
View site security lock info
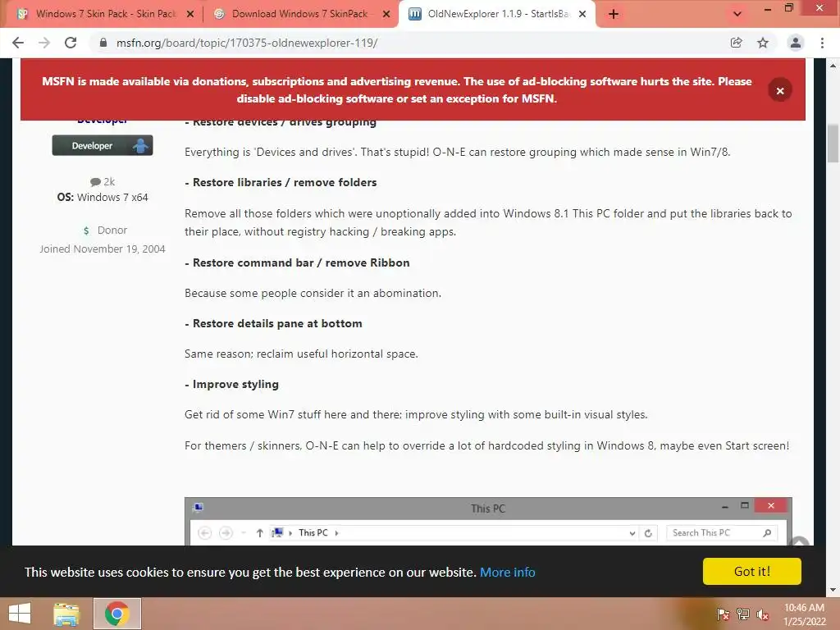click(x=103, y=43)
